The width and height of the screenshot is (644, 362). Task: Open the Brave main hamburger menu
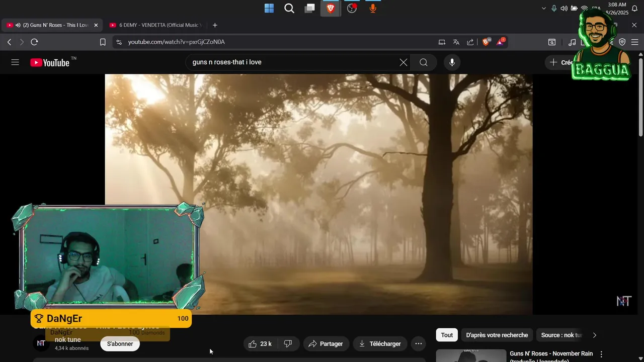coord(634,42)
